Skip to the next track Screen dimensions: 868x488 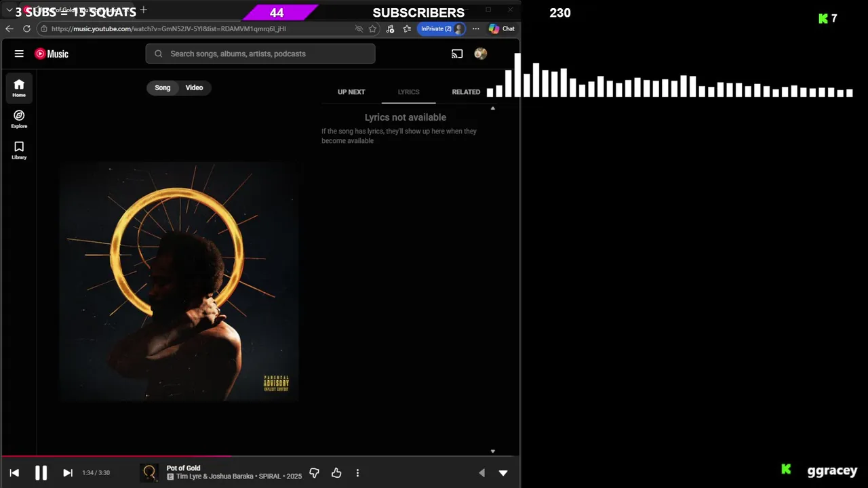pos(68,473)
